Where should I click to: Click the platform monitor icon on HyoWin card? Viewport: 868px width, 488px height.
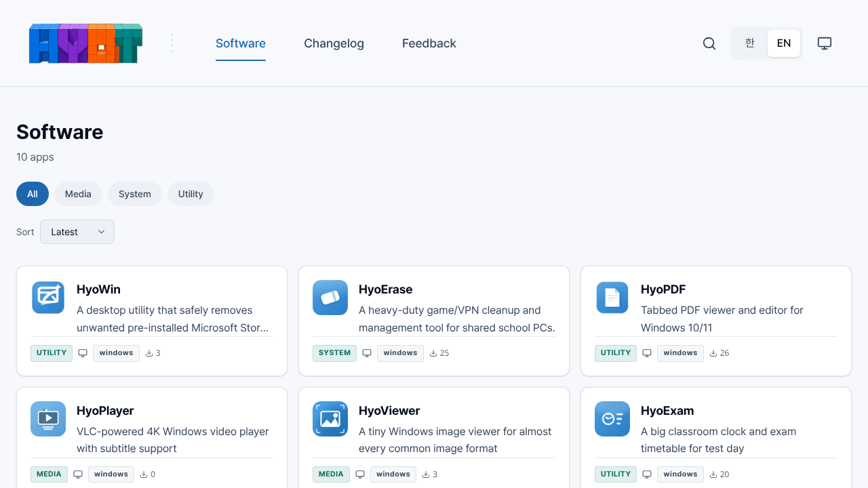(83, 353)
